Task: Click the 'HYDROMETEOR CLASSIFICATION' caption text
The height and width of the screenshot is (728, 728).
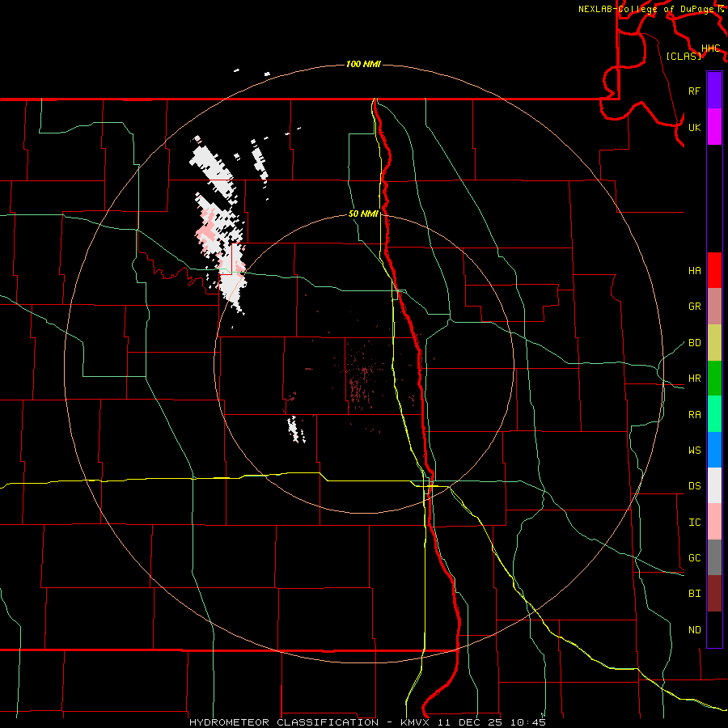Action: pyautogui.click(x=283, y=722)
